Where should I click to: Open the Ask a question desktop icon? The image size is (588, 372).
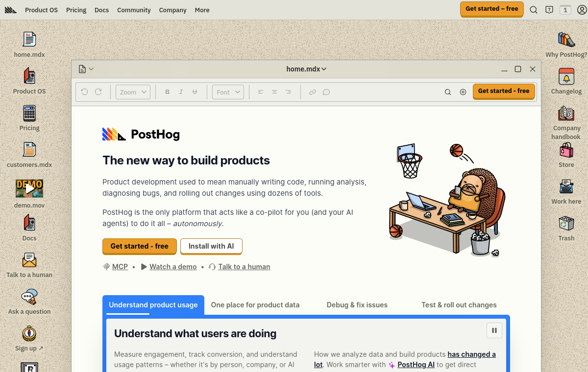29,297
